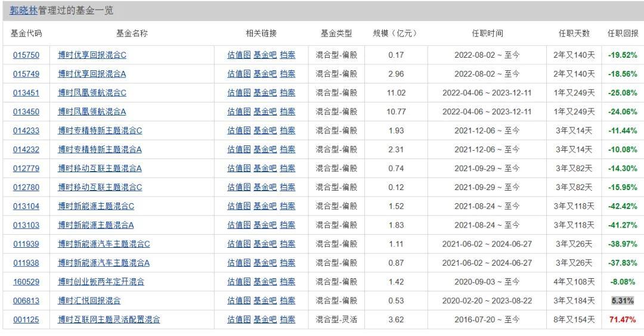The image size is (644, 336).
Task: Open 博时优享回报混合A fund page
Action: (x=92, y=74)
